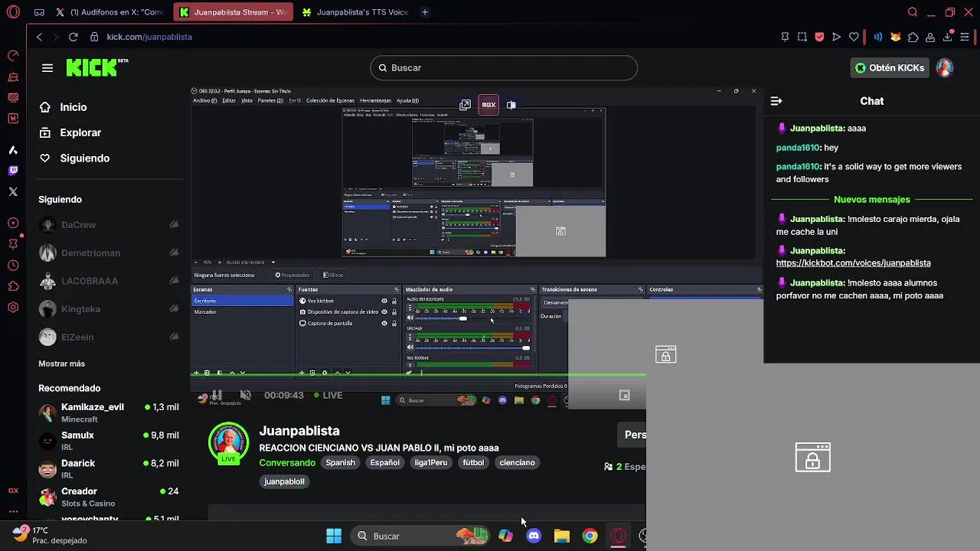Open settings gear in Opera sidebar
Viewport: 980px width, 551px height.
(x=13, y=307)
